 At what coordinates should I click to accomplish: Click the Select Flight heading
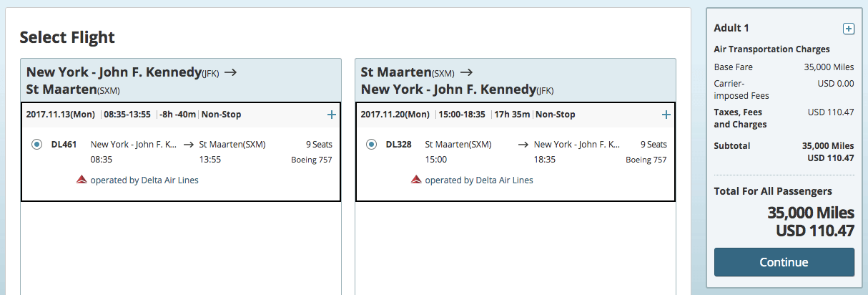(x=67, y=38)
